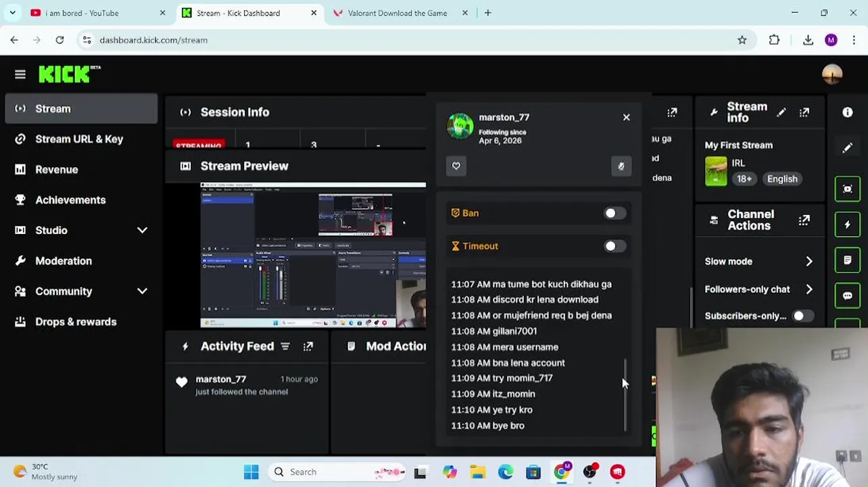Toggle the stream preview widget icon
This screenshot has height=487, width=868.
pos(848,189)
